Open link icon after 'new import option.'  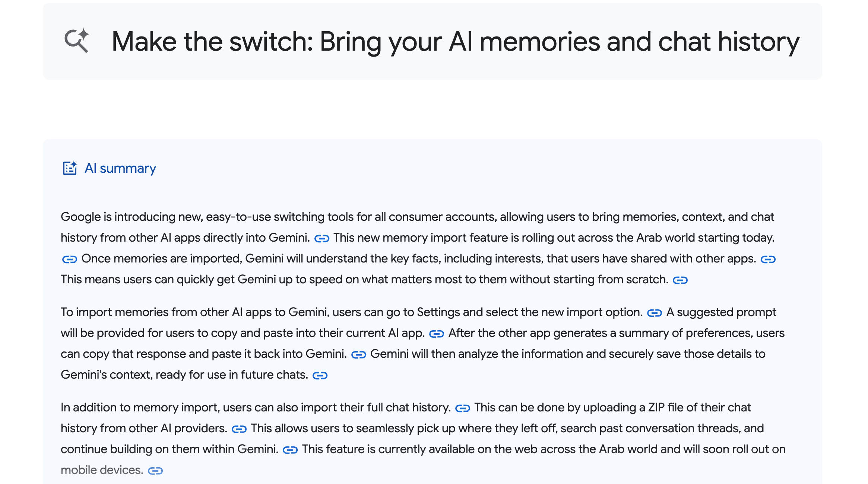pyautogui.click(x=655, y=313)
